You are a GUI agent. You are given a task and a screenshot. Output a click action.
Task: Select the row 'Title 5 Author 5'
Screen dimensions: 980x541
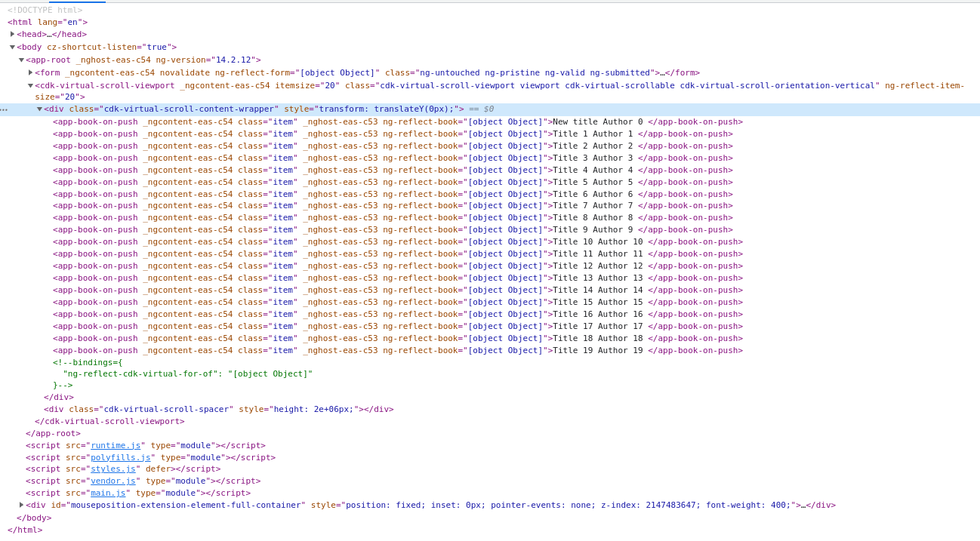(393, 182)
